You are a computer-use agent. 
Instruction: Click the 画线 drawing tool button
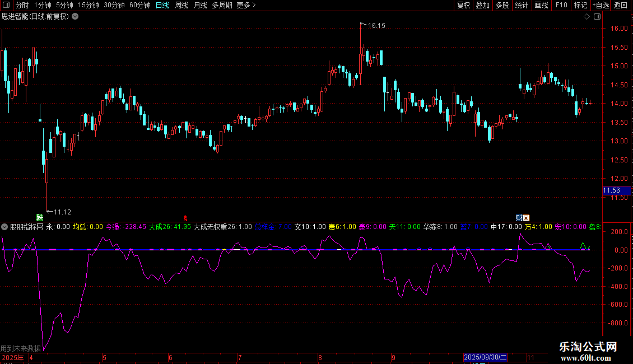541,5
